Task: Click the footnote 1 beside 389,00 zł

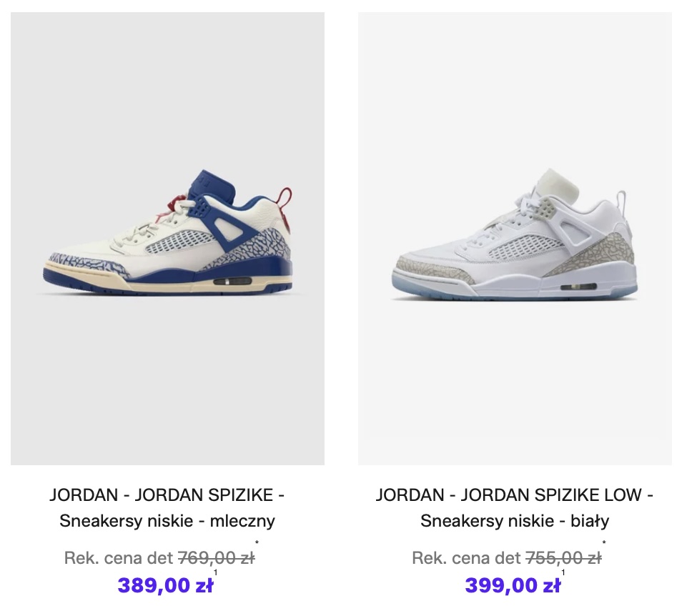Action: pyautogui.click(x=216, y=573)
